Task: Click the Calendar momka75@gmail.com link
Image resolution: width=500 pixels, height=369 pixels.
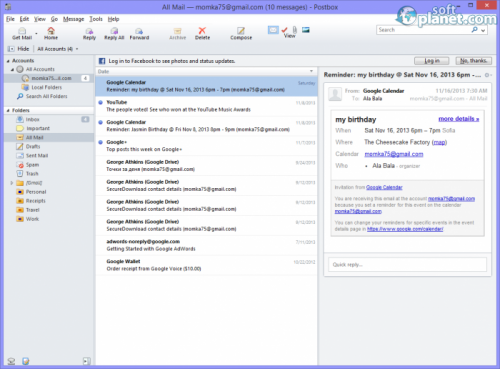Action: coord(394,154)
